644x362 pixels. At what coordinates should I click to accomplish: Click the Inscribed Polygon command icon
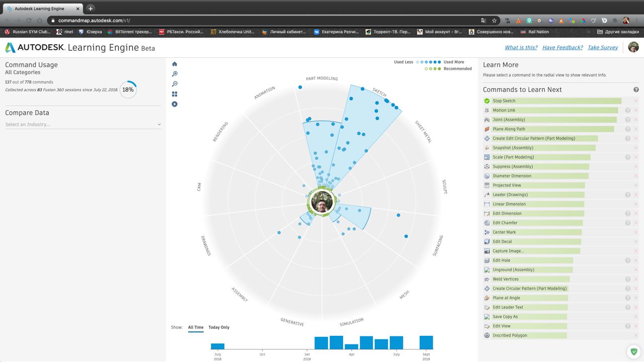click(487, 335)
